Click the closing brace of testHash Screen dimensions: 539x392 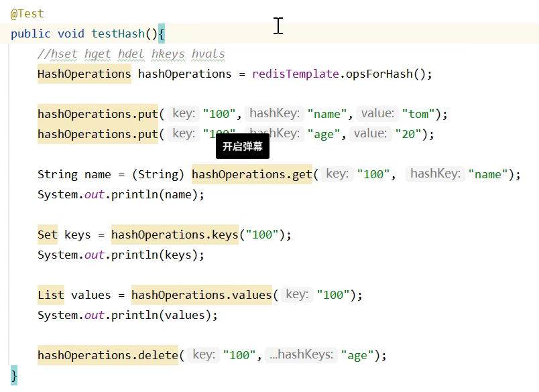click(14, 375)
